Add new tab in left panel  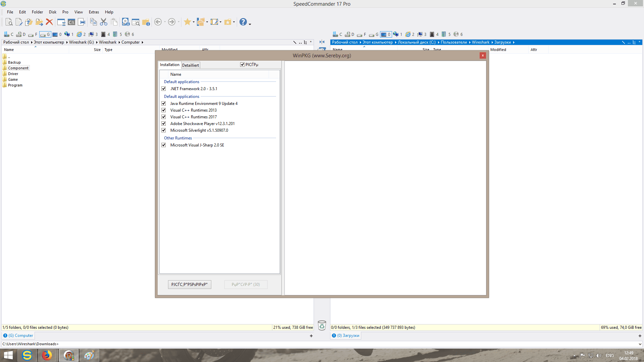[x=311, y=336]
